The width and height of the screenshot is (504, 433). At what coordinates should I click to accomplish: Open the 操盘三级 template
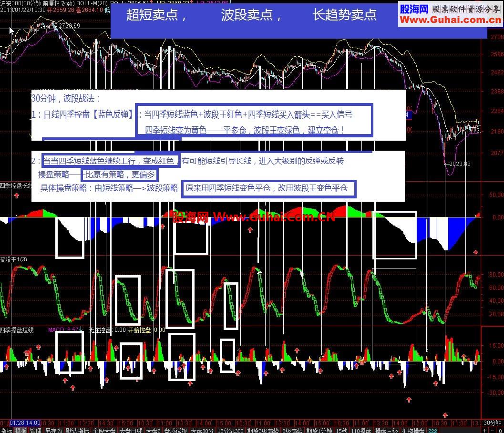coord(386,431)
